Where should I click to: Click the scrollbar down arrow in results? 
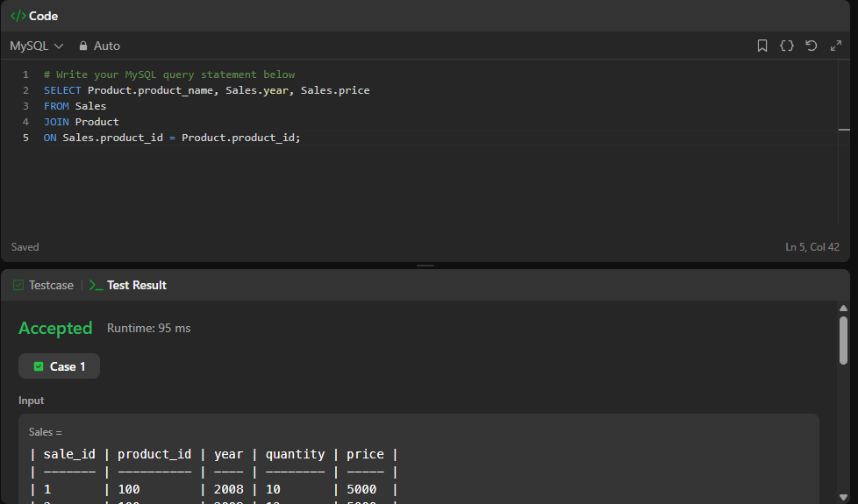tap(843, 496)
